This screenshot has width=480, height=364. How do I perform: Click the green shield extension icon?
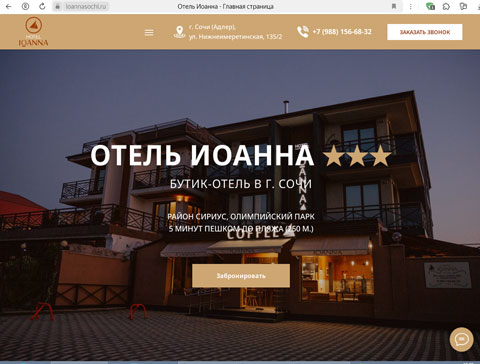click(430, 6)
